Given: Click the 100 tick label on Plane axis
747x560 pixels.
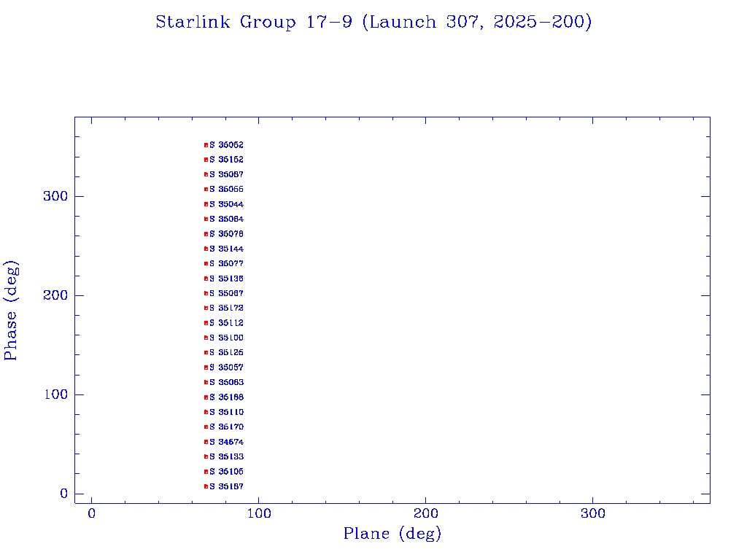Looking at the screenshot, I should point(259,514).
